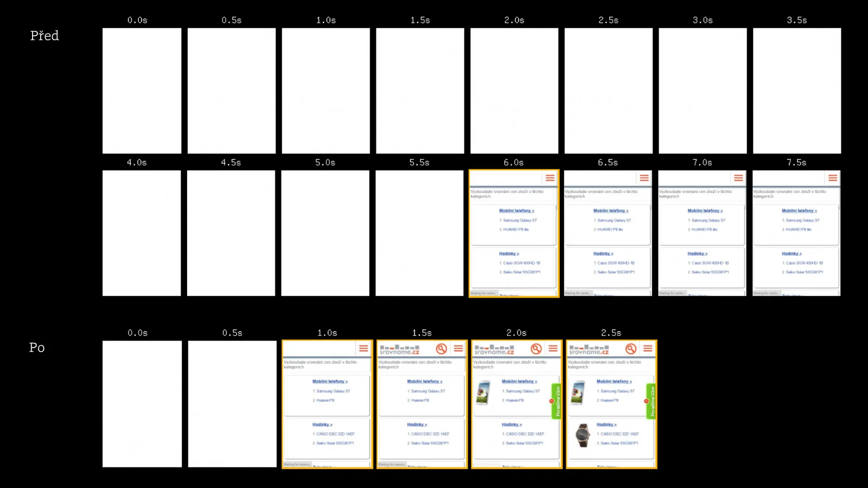
Task: Open Mobilní telefony link in Před 6.0s frame
Action: [x=516, y=211]
